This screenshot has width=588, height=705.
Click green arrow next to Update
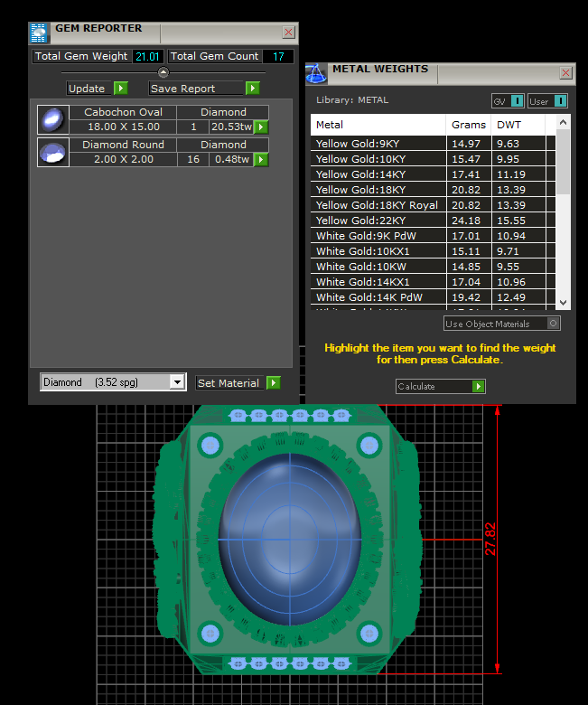pos(120,89)
